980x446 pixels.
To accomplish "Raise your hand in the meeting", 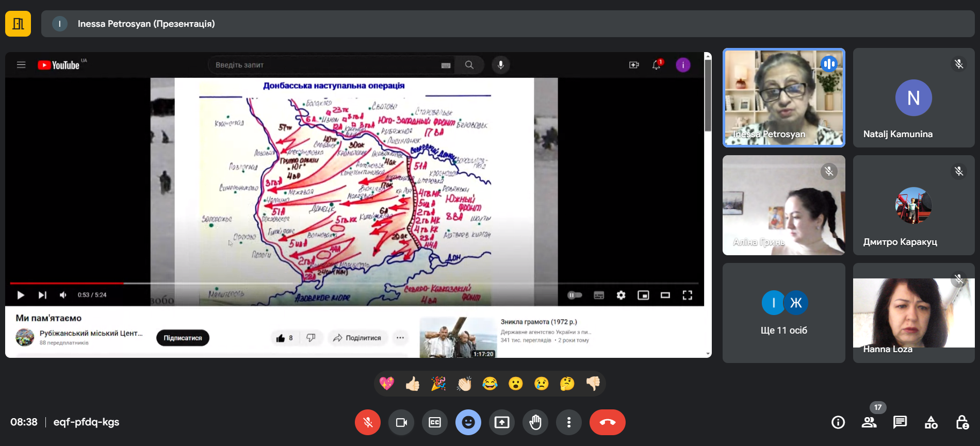I will [x=535, y=422].
